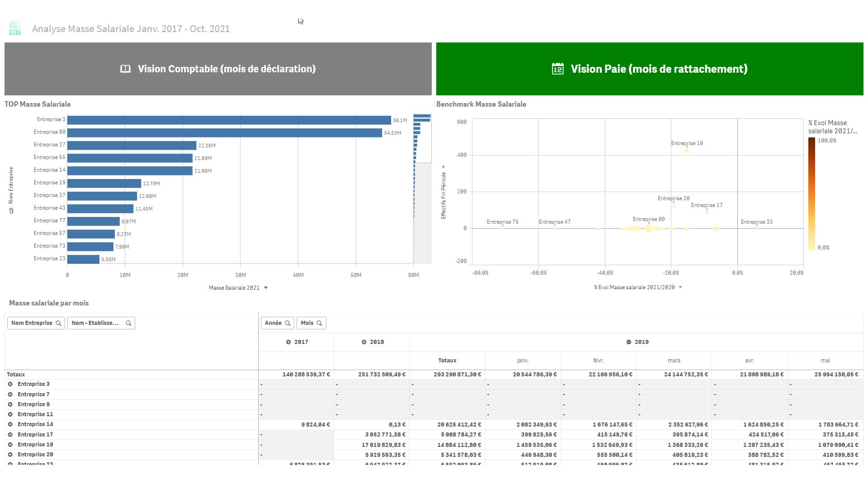The width and height of the screenshot is (868, 488).
Task: Click search icon in Nom Entreprise filter
Action: pyautogui.click(x=58, y=323)
